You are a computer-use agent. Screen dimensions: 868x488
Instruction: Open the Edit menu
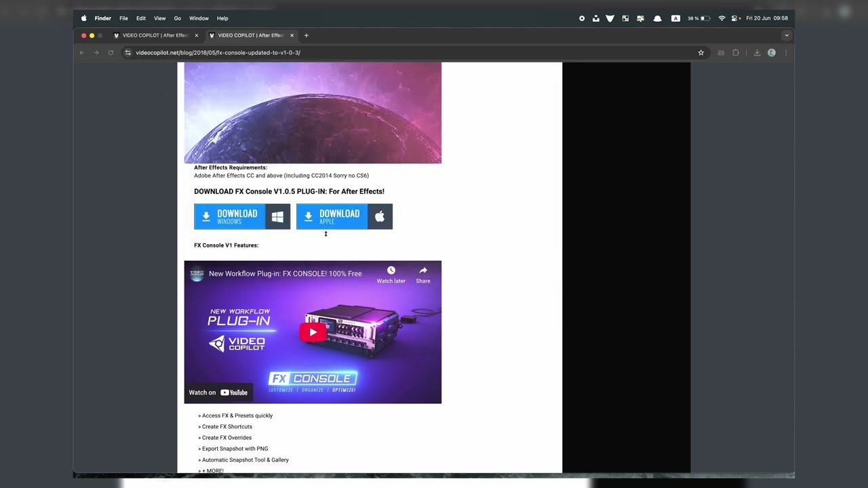click(141, 18)
